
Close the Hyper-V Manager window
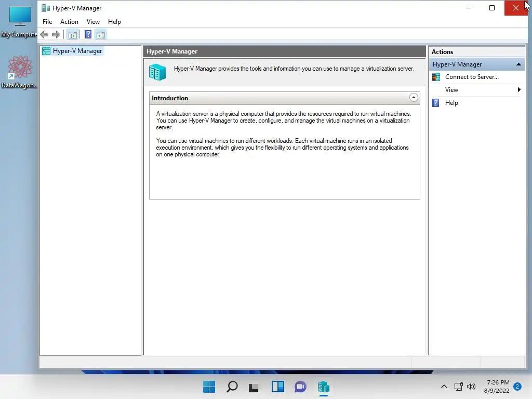[x=516, y=8]
